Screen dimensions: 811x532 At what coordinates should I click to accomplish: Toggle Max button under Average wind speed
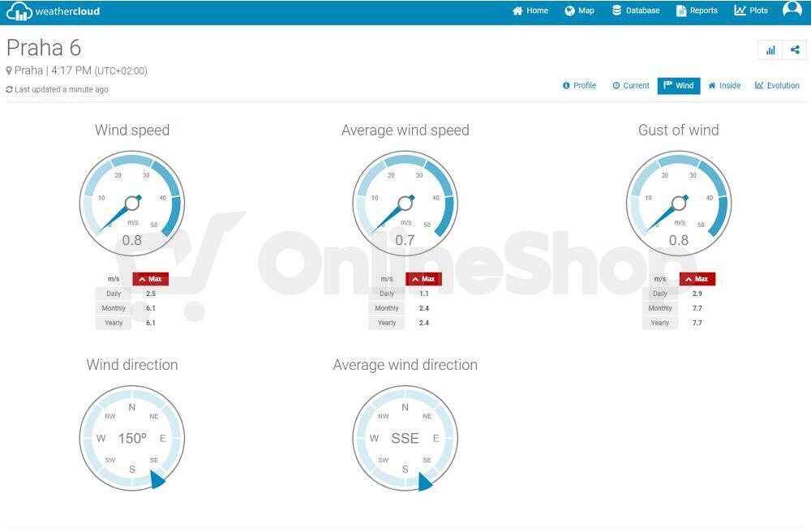(423, 279)
